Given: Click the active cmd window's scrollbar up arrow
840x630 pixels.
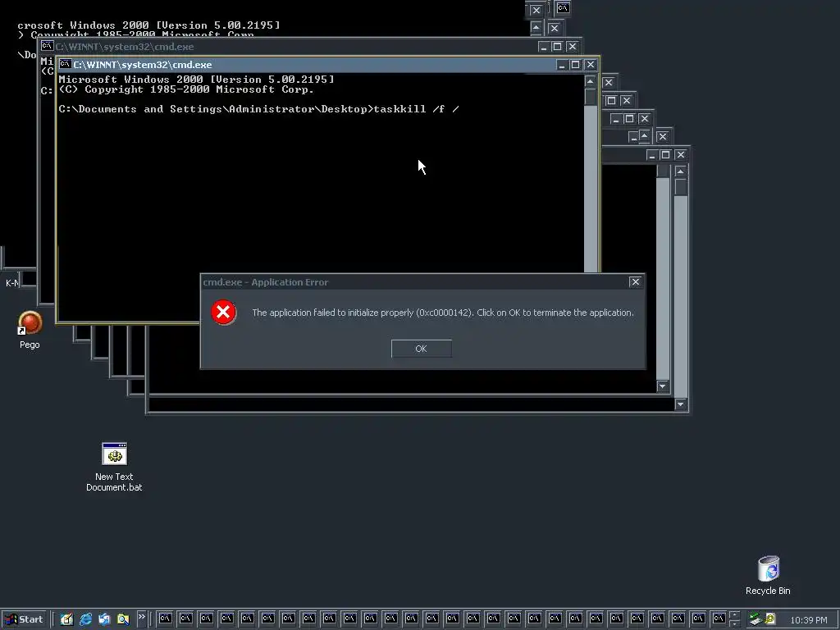Looking at the screenshot, I should pos(591,81).
